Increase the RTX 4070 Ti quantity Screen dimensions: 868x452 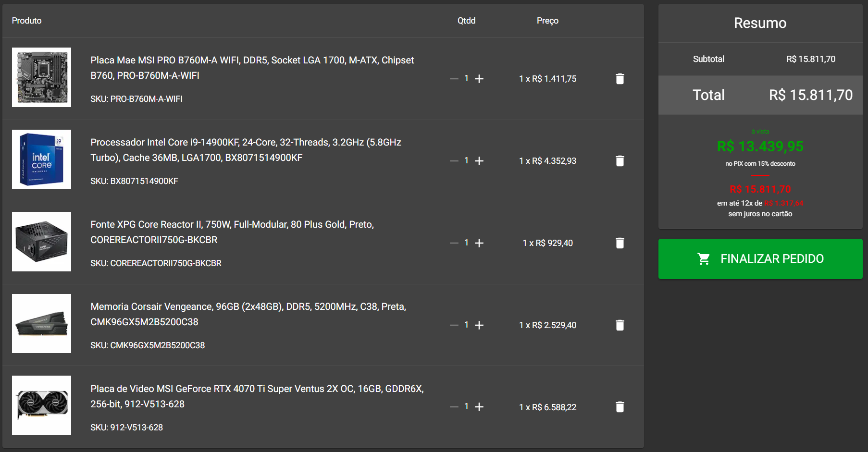(x=479, y=407)
